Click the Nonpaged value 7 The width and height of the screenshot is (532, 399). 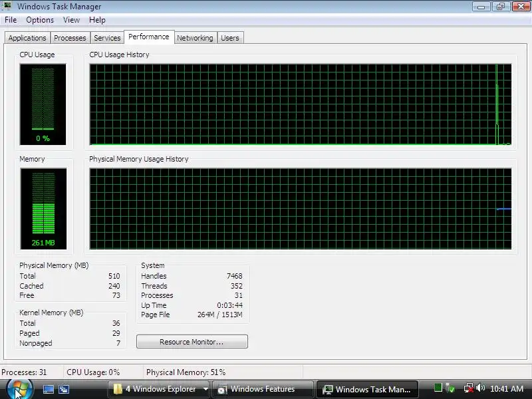coord(118,343)
